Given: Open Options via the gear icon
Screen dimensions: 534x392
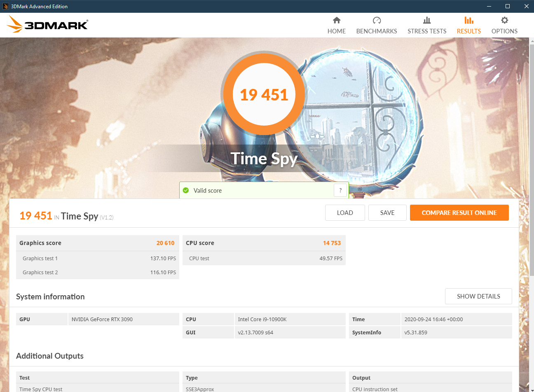Looking at the screenshot, I should coord(504,20).
